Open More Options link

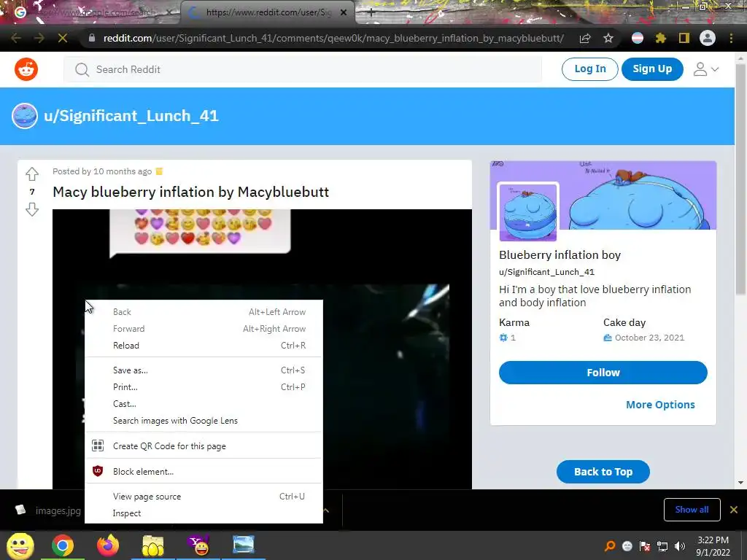660,405
